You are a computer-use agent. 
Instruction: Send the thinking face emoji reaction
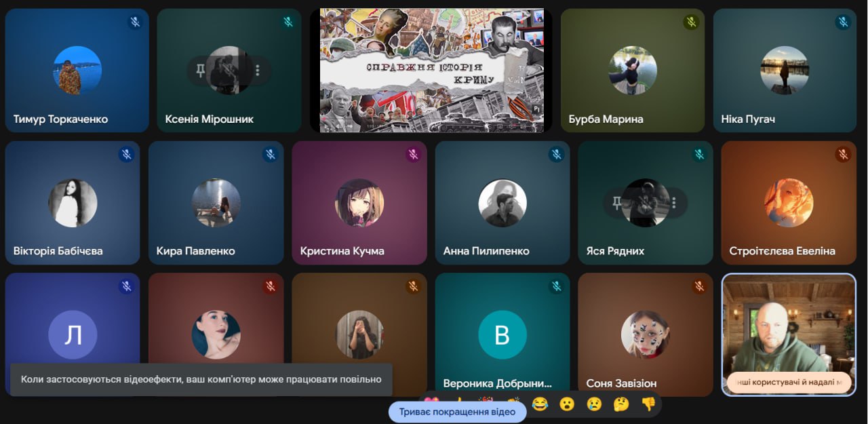[x=621, y=404]
